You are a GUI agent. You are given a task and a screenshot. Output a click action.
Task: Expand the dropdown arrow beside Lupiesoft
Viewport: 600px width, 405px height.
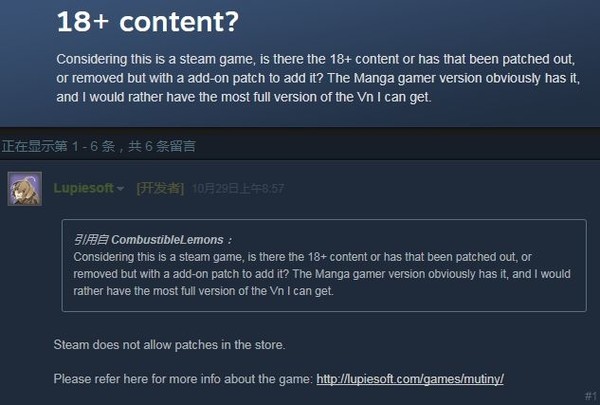[120, 188]
